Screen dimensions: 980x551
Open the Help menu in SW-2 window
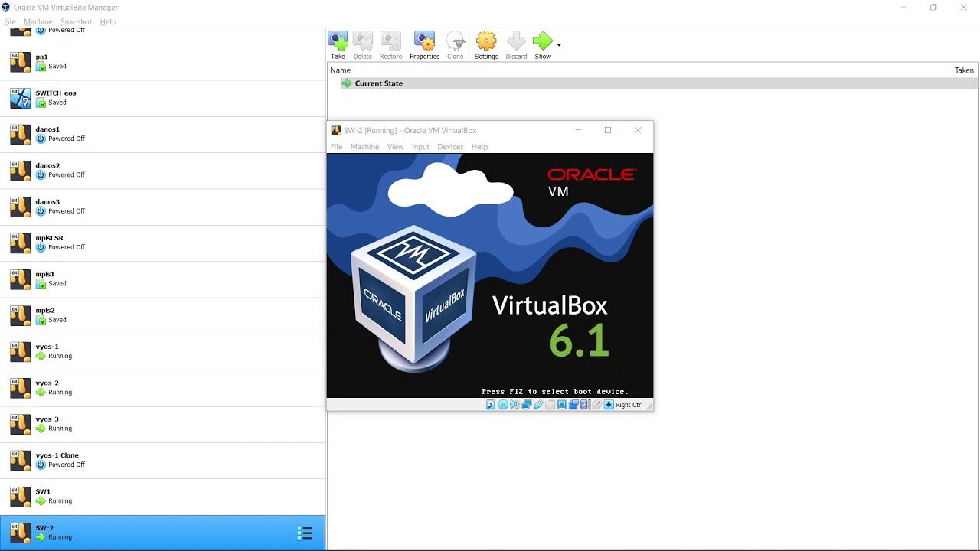[x=479, y=147]
